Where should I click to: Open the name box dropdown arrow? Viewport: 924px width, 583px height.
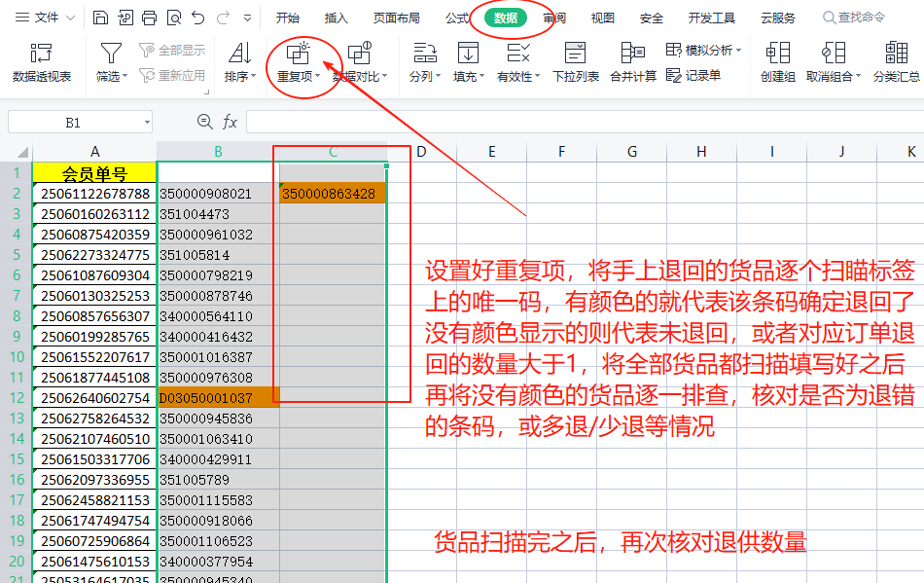pos(147,123)
